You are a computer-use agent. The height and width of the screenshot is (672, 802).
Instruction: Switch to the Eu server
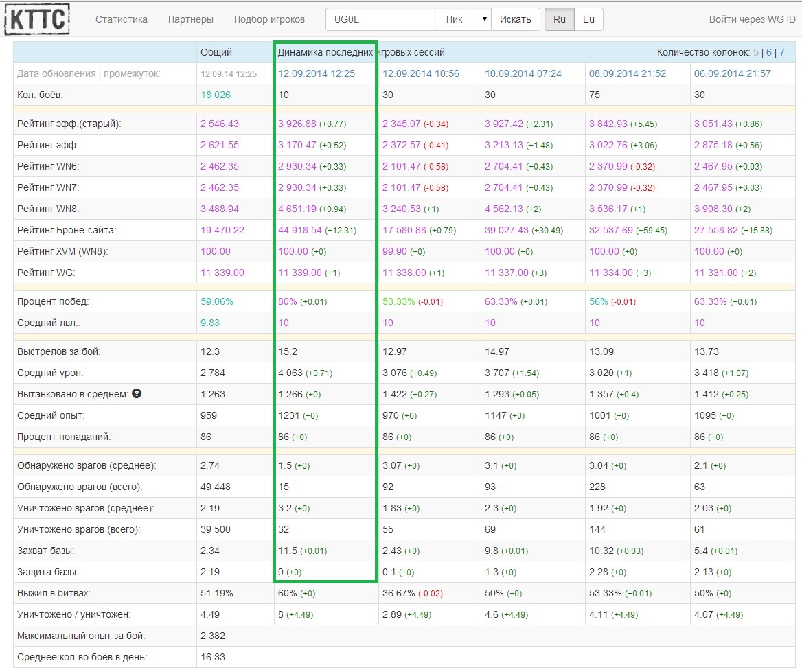(588, 19)
